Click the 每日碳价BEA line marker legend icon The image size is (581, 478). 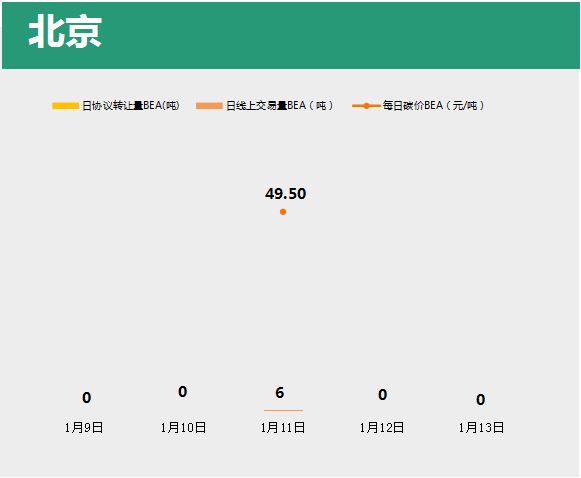(366, 106)
